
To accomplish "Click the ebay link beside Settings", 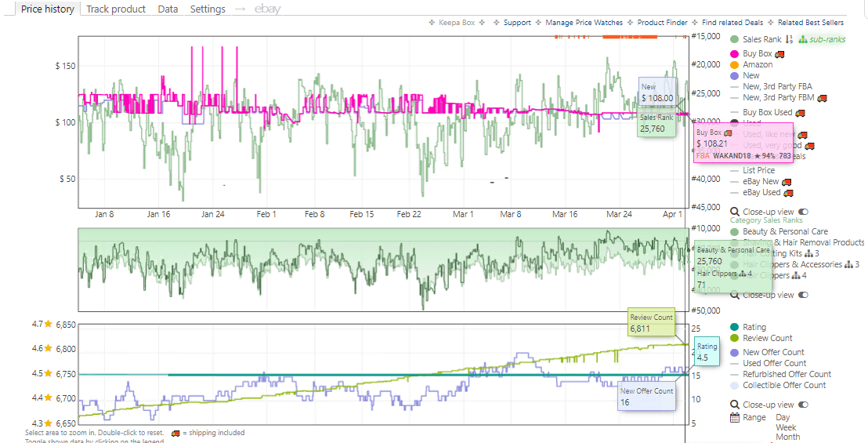I will pyautogui.click(x=267, y=9).
